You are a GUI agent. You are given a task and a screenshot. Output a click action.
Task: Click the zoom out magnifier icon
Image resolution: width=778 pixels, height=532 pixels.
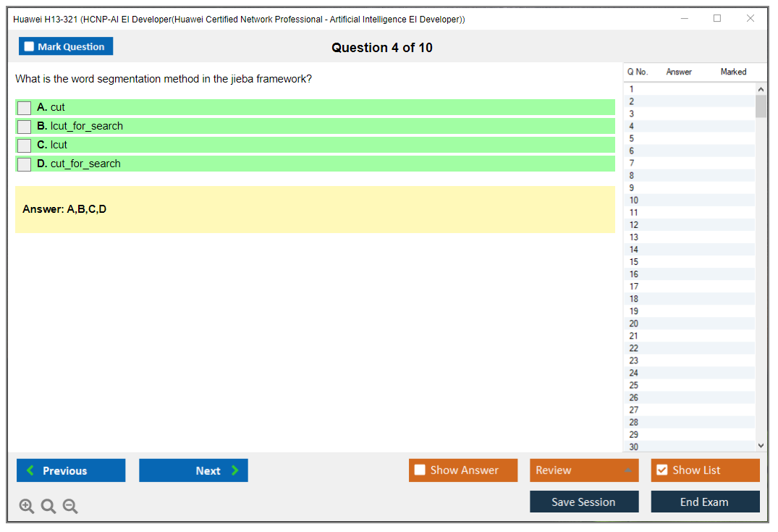(x=70, y=507)
